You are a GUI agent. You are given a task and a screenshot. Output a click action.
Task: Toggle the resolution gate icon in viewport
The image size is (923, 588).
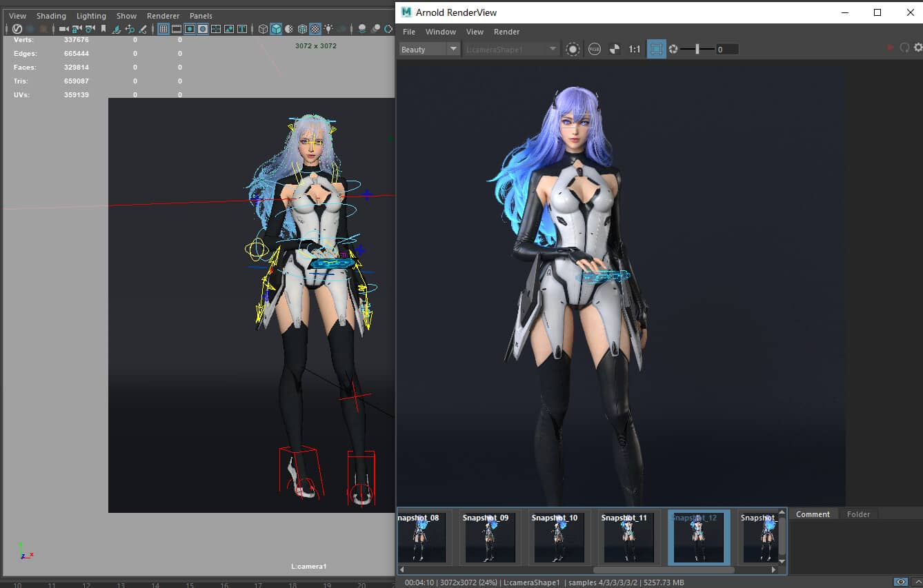point(189,29)
